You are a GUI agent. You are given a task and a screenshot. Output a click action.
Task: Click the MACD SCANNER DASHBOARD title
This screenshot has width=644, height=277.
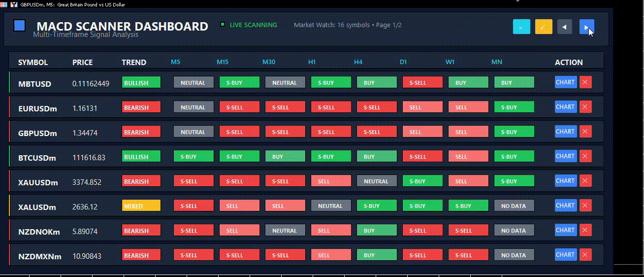point(123,26)
